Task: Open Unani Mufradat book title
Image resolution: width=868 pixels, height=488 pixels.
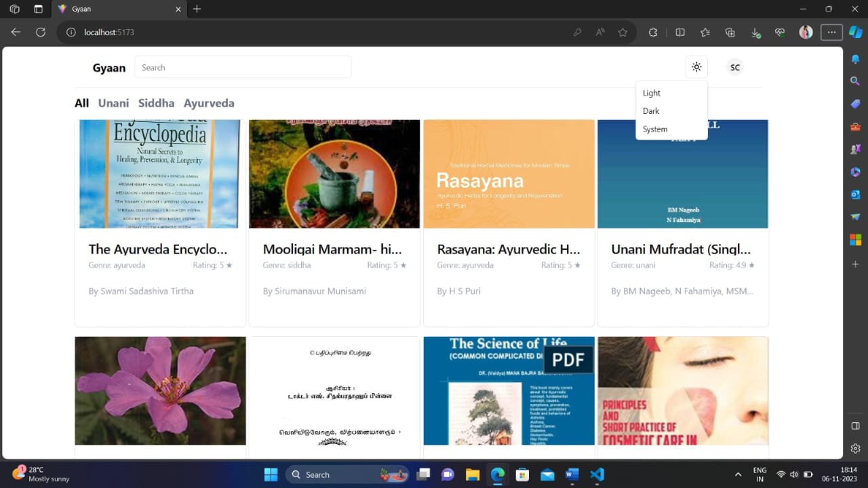Action: point(681,249)
